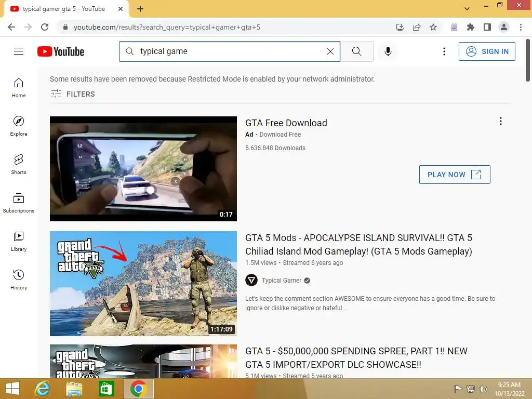Open Subscriptions in the sidebar
This screenshot has width=532, height=399.
pyautogui.click(x=19, y=203)
